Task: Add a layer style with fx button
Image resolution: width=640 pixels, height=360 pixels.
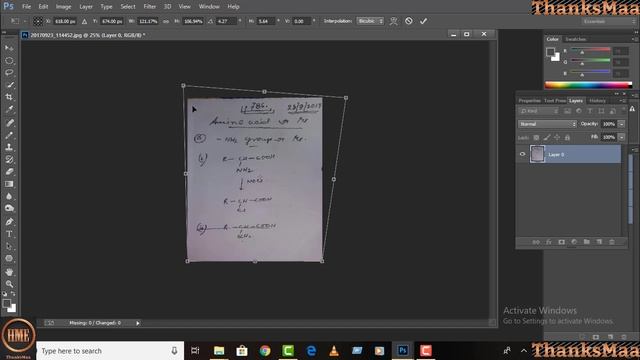Action: [x=549, y=242]
